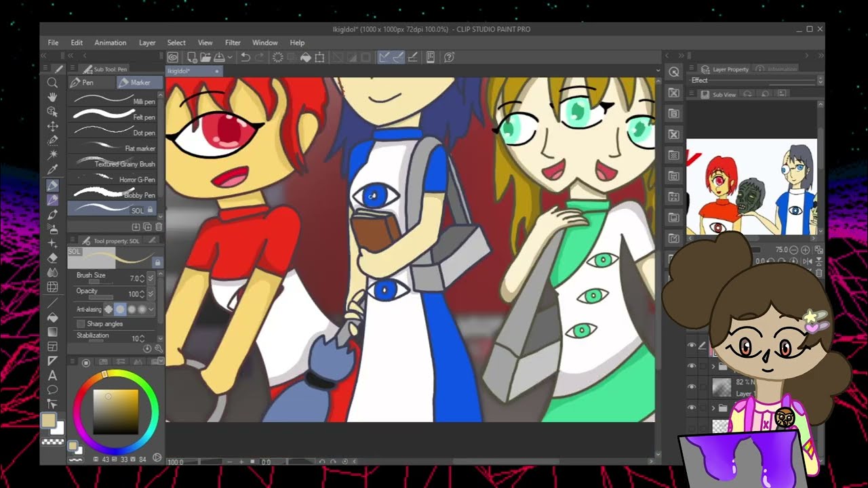Select the Fill bucket tool
Image resolution: width=868 pixels, height=488 pixels.
point(52,317)
